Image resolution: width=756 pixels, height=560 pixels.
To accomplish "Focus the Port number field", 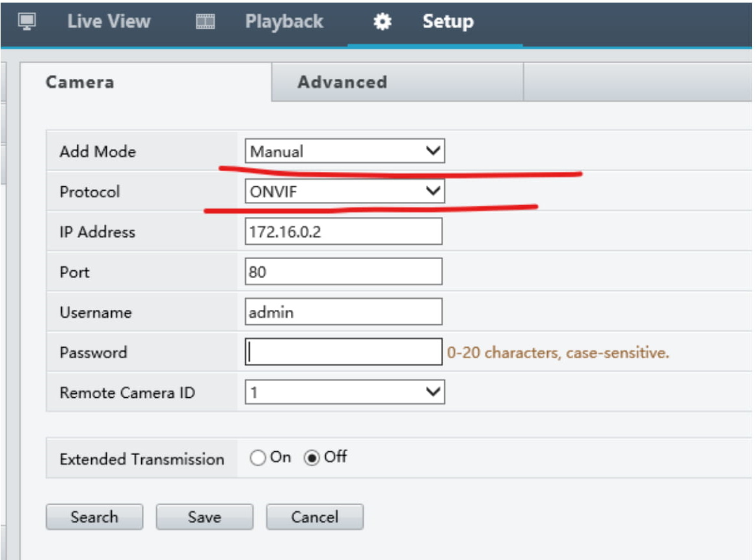I will pos(344,272).
